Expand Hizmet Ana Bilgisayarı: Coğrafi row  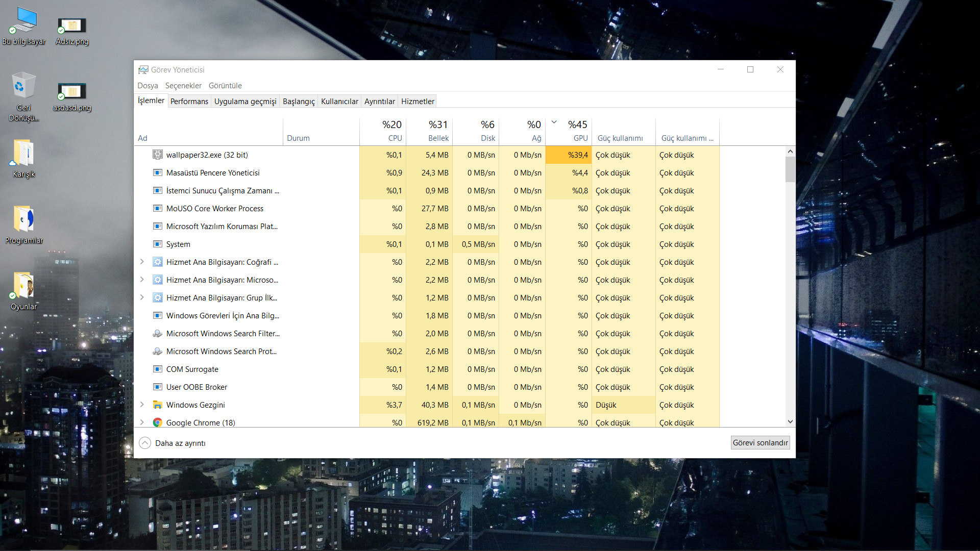(142, 262)
